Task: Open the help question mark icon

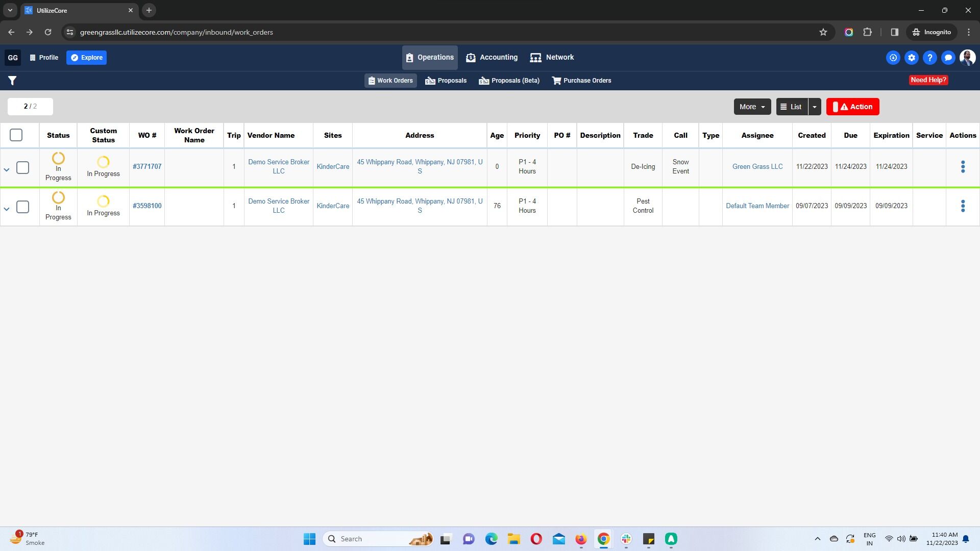Action: (x=930, y=58)
